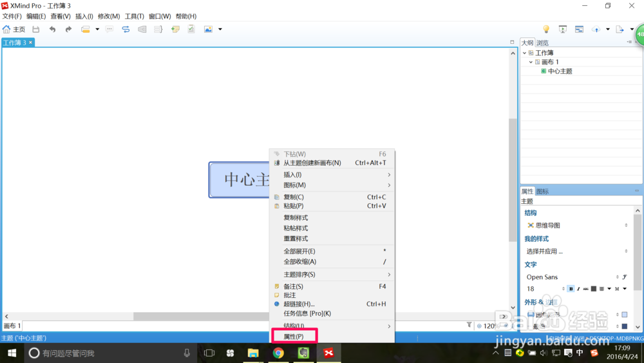Open the 帮助(H) menu
This screenshot has width=644, height=363.
186,16
